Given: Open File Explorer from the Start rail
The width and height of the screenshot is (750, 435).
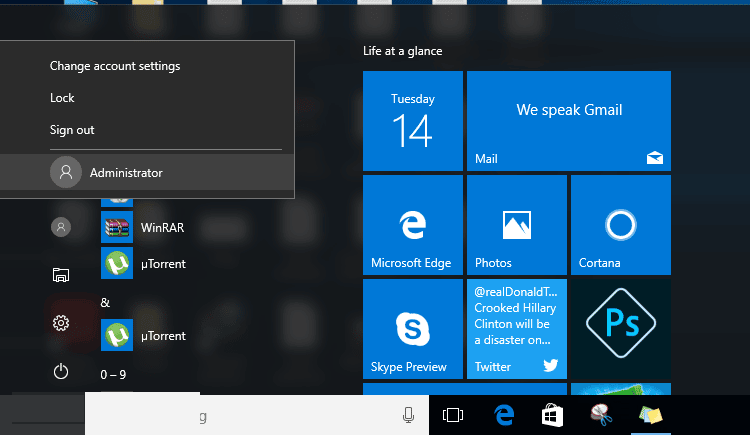Looking at the screenshot, I should [61, 275].
